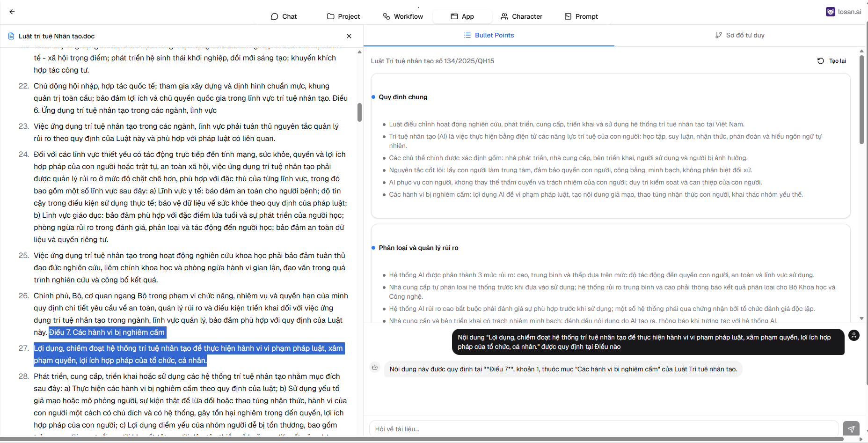Switch to the Project tab
Viewport: 868px width, 443px height.
pos(343,16)
